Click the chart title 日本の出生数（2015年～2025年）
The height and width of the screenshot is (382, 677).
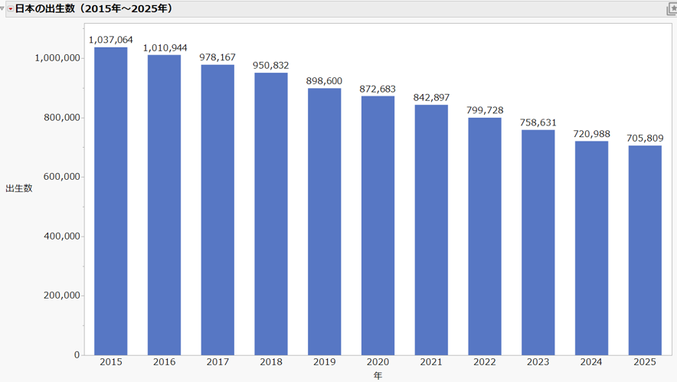[x=94, y=9]
